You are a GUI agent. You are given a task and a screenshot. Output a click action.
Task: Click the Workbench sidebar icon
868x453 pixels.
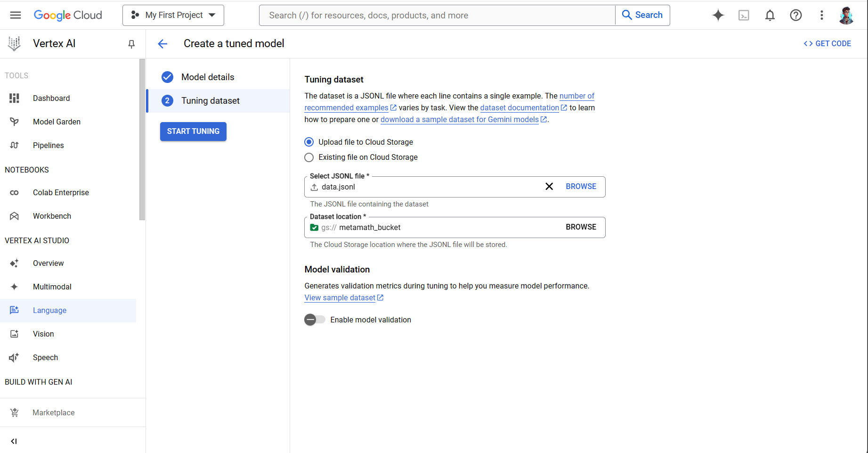pos(14,216)
